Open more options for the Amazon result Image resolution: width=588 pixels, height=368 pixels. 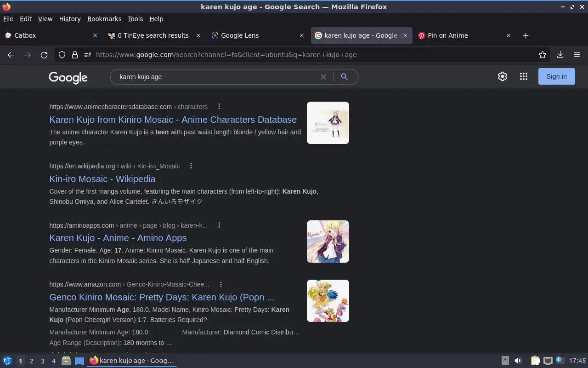pyautogui.click(x=221, y=284)
